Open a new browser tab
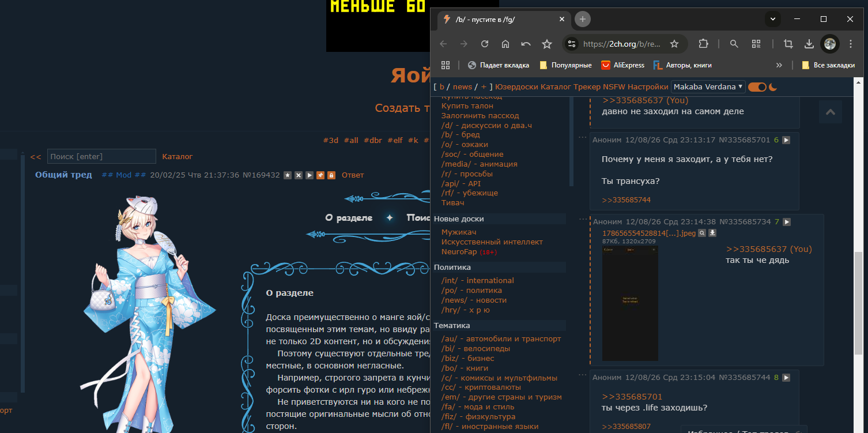 pyautogui.click(x=583, y=19)
